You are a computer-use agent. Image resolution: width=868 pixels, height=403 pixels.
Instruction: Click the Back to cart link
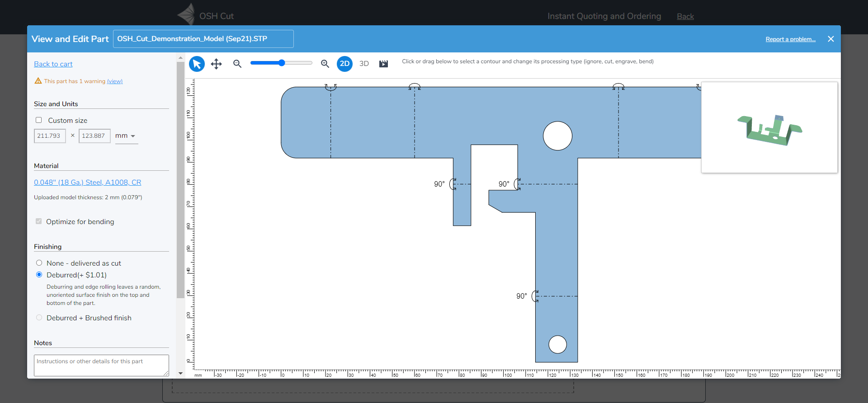[x=53, y=64]
